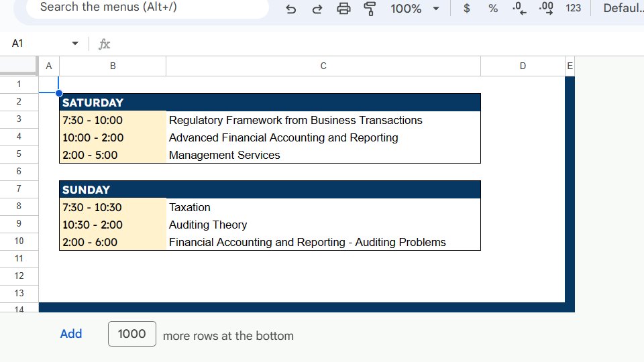The width and height of the screenshot is (644, 362).
Task: Open the Default font dropdown
Action: [x=623, y=8]
